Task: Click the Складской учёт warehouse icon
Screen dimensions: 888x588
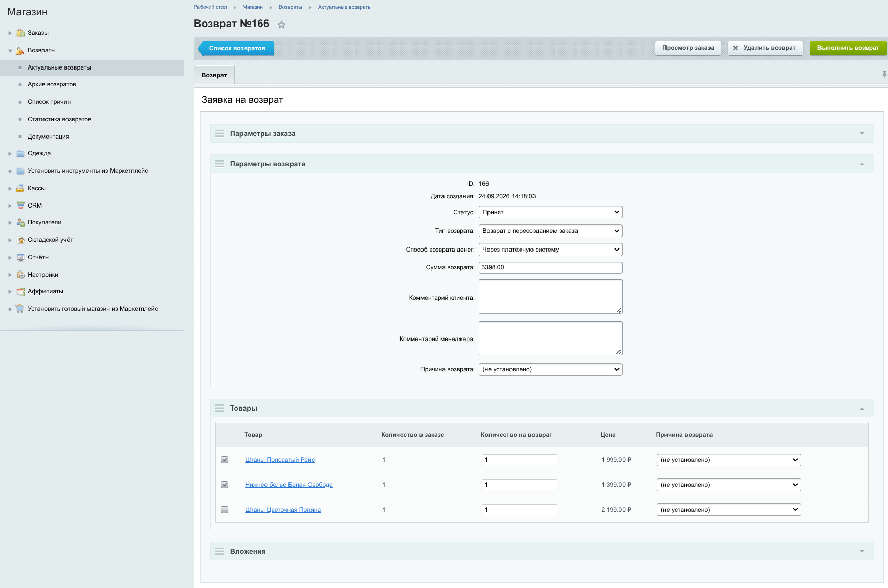Action: [x=20, y=240]
